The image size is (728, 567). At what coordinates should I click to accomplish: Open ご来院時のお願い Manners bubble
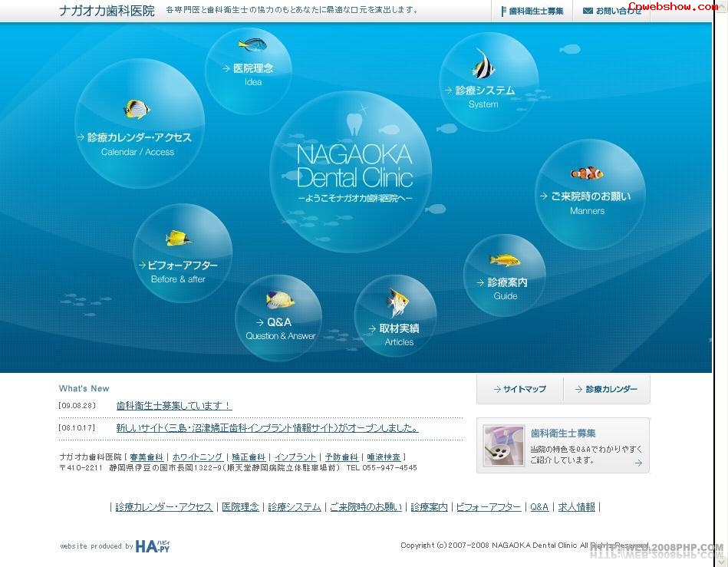(x=590, y=194)
